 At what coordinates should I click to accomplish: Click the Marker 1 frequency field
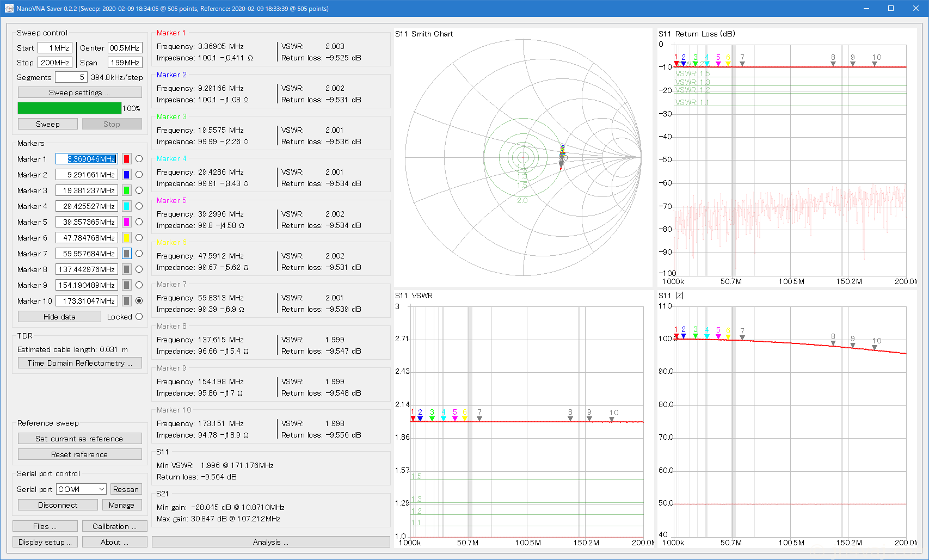point(87,159)
